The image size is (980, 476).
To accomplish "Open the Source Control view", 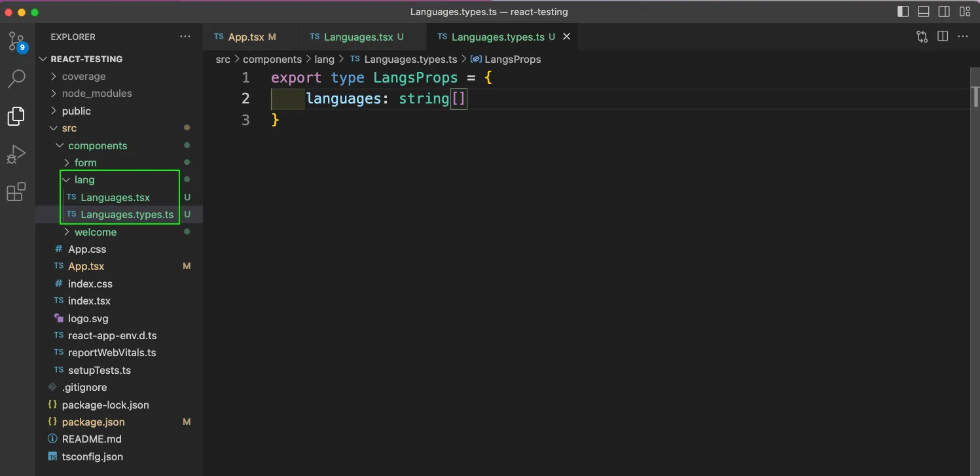I will coord(16,42).
